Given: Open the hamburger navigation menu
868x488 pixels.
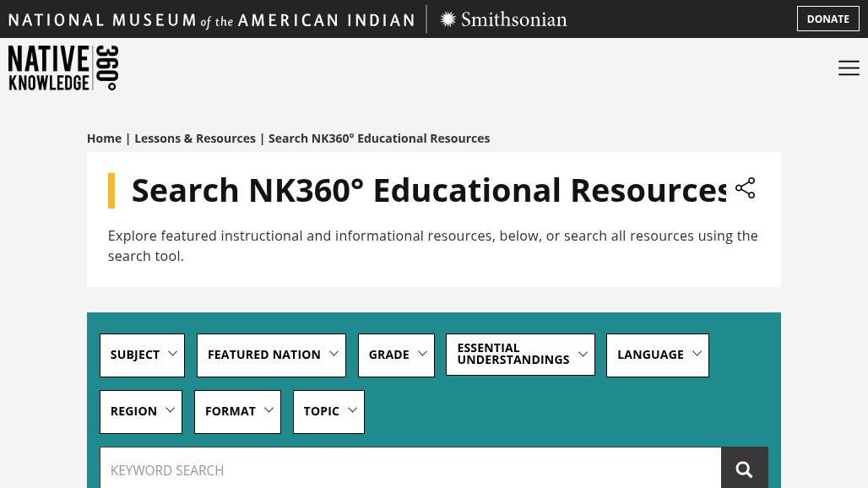Looking at the screenshot, I should tap(849, 68).
